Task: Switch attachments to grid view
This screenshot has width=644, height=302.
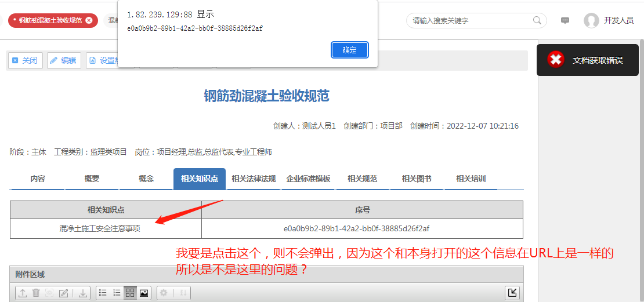Action: tap(130, 293)
